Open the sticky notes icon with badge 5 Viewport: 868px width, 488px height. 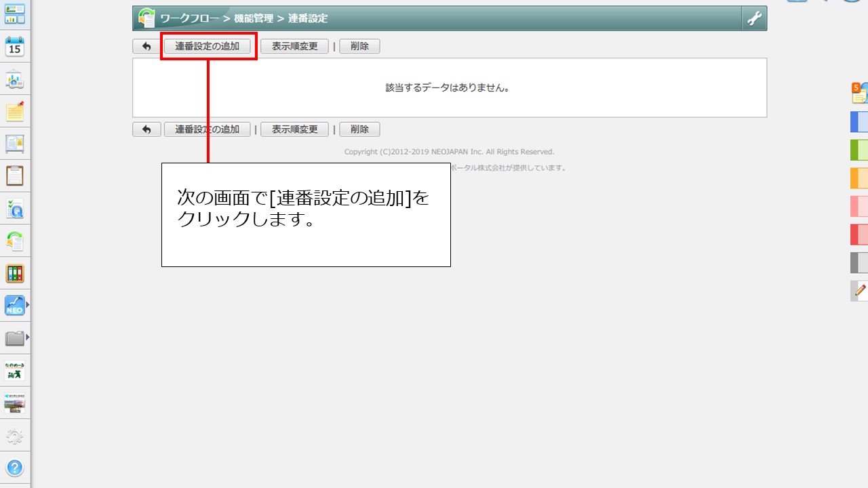[860, 93]
